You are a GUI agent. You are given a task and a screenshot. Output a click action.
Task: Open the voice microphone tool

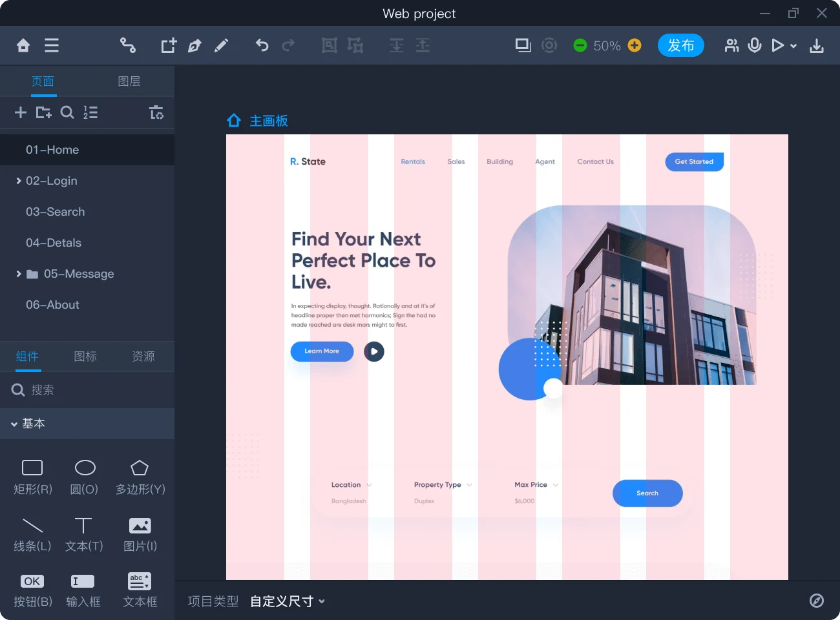755,45
